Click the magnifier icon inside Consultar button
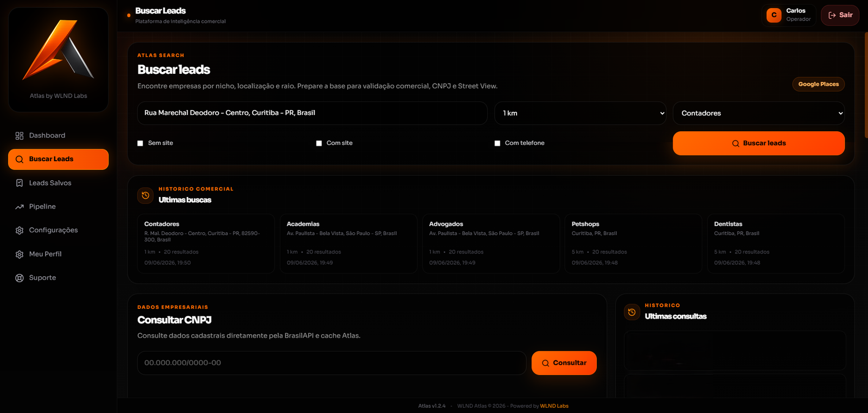This screenshot has width=868, height=413. click(546, 363)
